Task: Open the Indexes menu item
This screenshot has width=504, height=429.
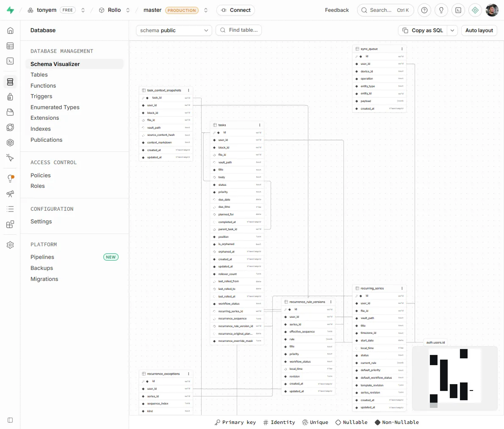Action: [41, 129]
